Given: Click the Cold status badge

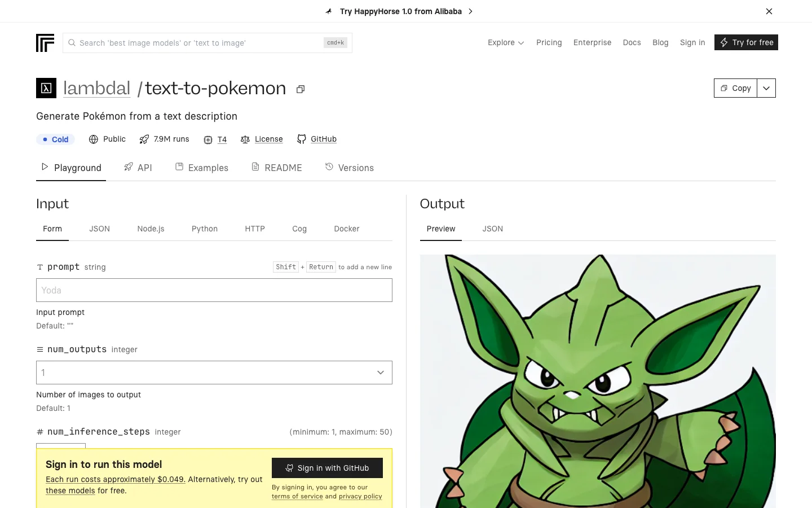Looking at the screenshot, I should pyautogui.click(x=55, y=139).
